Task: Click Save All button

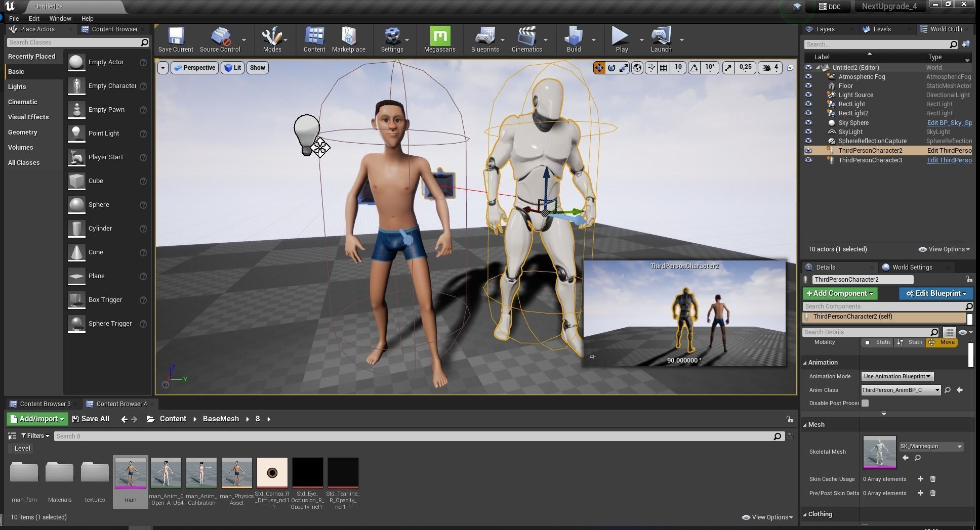Action: click(x=91, y=419)
